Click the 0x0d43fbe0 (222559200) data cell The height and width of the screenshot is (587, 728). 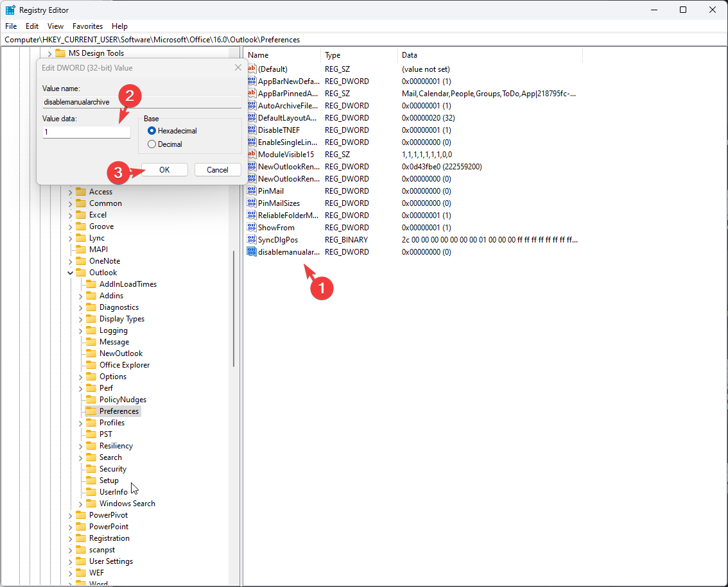click(442, 167)
